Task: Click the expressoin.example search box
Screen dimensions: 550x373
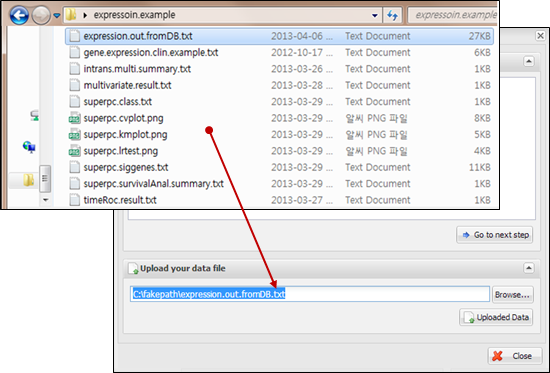Action: pos(452,15)
